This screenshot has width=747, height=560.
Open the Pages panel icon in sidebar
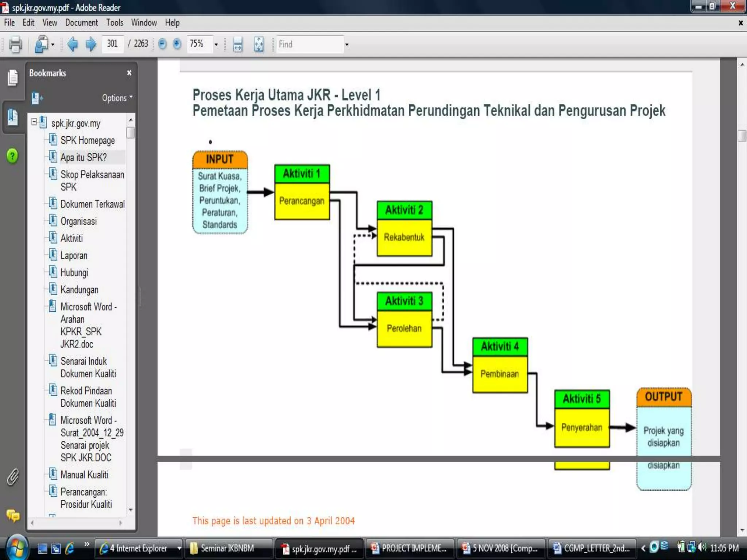pyautogui.click(x=13, y=77)
